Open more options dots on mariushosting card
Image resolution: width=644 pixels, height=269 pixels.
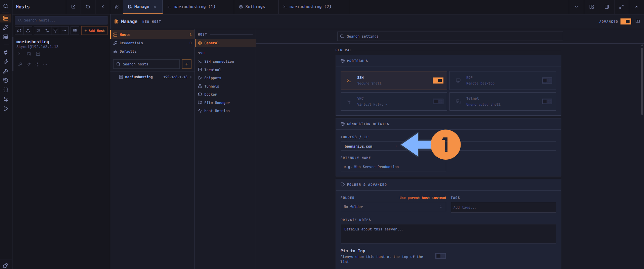coord(45,64)
